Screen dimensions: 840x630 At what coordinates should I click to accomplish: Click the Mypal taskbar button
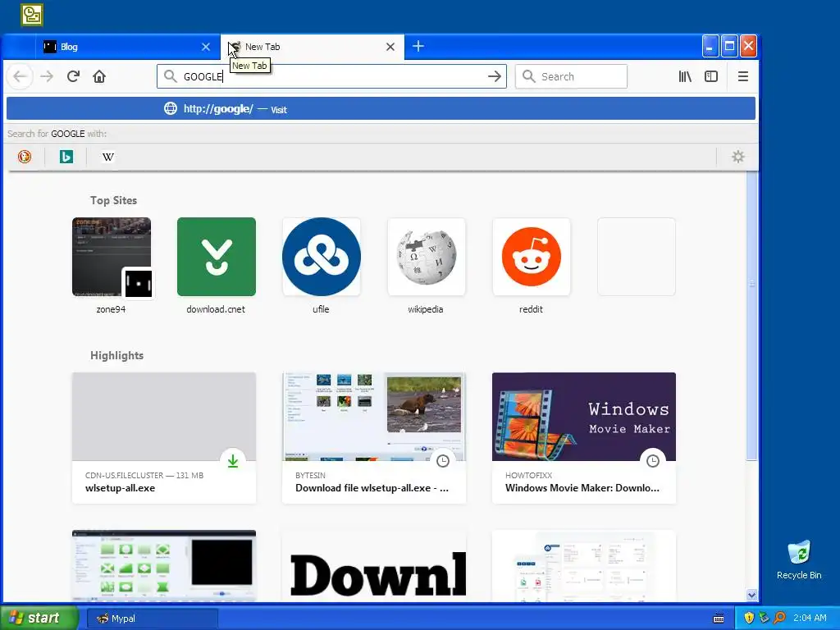[152, 619]
